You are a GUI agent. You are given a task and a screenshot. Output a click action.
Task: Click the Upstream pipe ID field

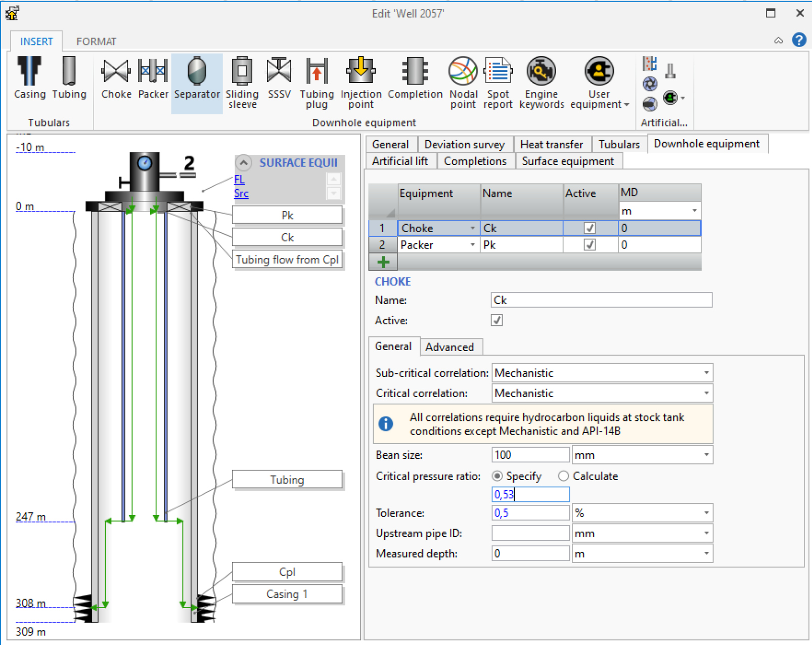pos(530,533)
